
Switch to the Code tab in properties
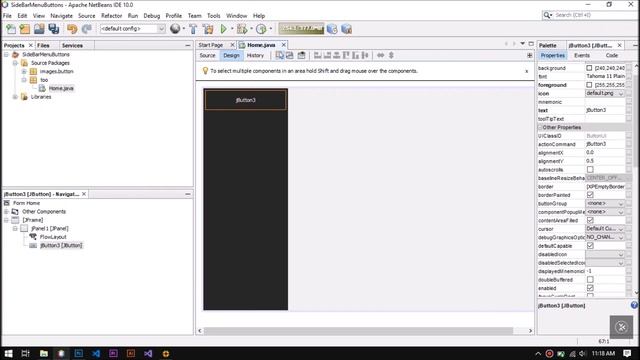click(x=611, y=55)
